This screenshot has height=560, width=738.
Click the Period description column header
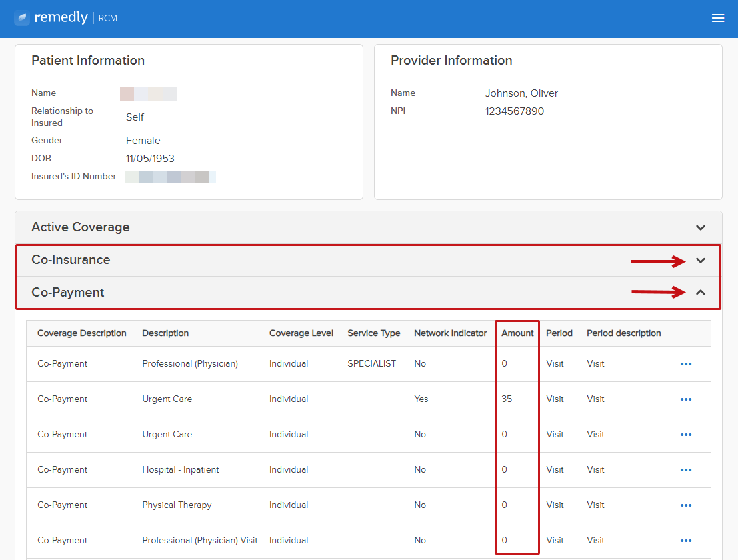pyautogui.click(x=623, y=333)
